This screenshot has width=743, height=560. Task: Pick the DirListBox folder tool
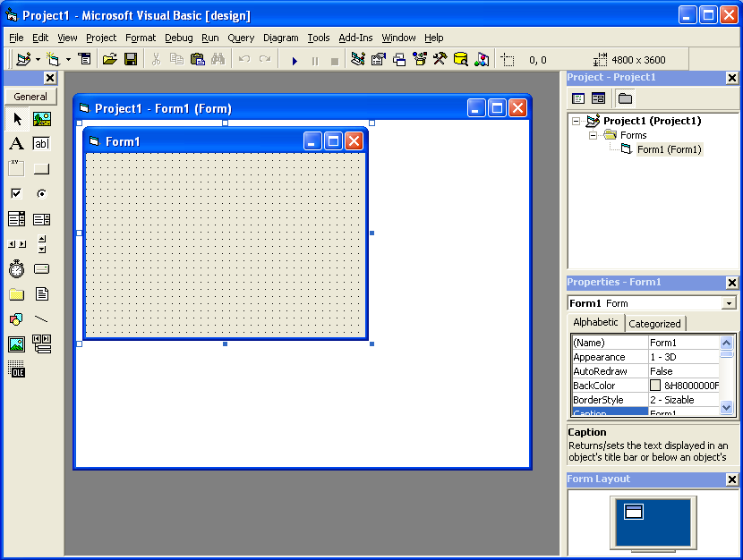tap(17, 294)
